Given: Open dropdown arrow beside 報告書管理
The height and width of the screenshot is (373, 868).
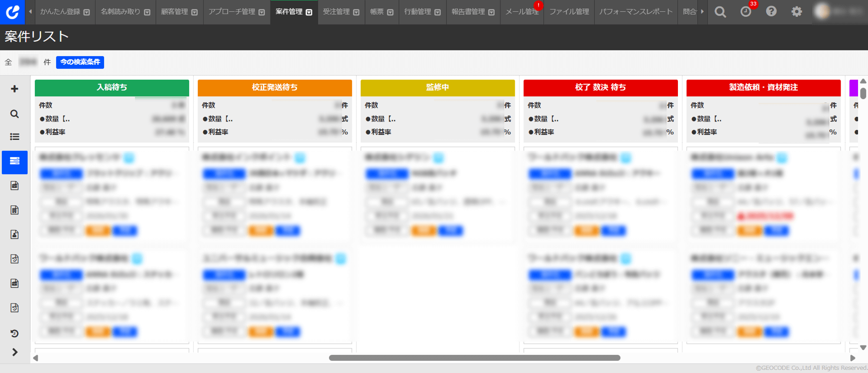Looking at the screenshot, I should pos(491,12).
